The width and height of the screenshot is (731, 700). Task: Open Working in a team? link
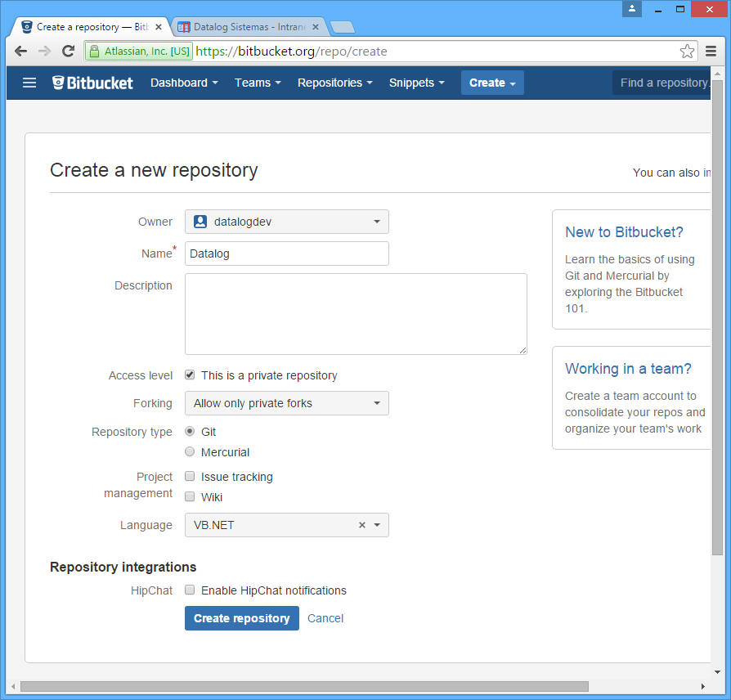pos(628,369)
